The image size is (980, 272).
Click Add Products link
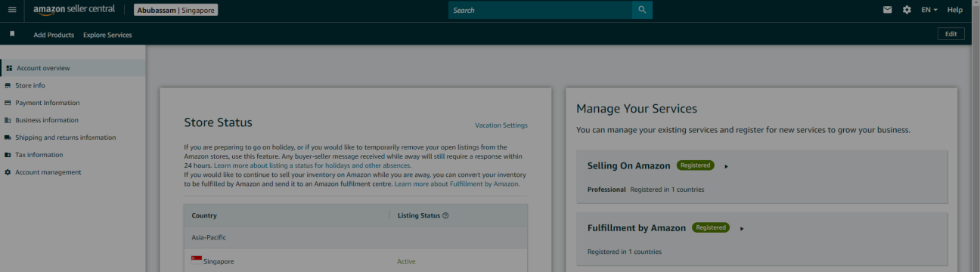54,35
